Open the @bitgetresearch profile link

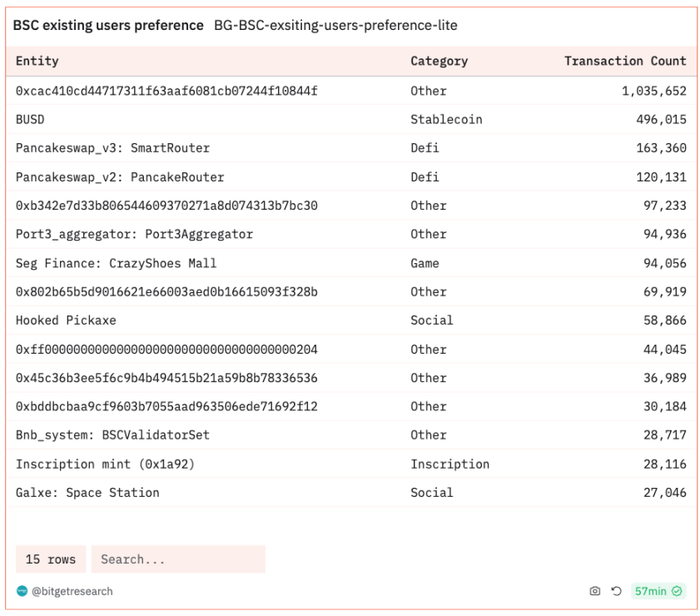pos(72,591)
